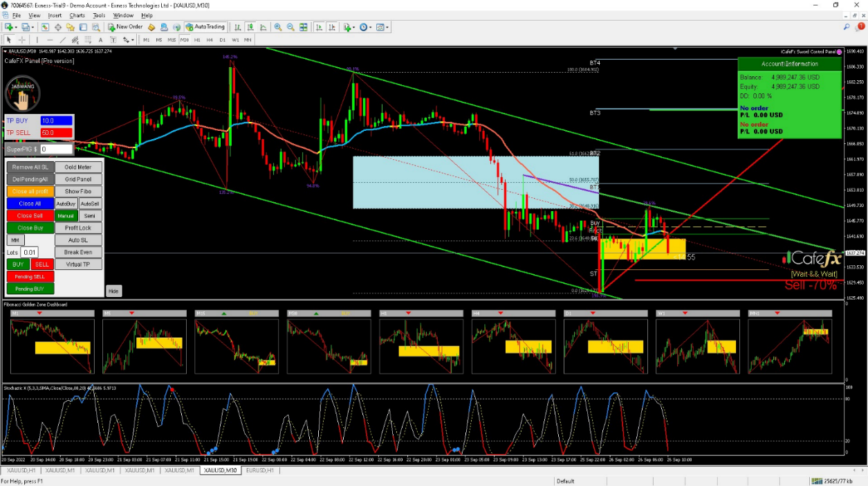Toggle AutoSell in CafeFX panel
This screenshot has width=868, height=486.
point(90,204)
